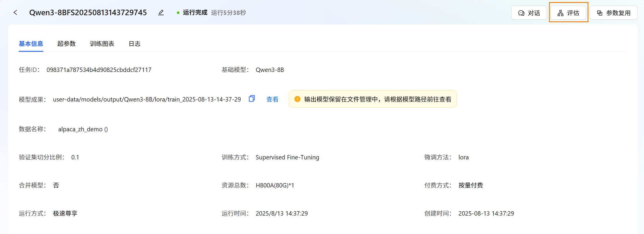View the 日志 tab
This screenshot has width=644, height=234.
click(x=134, y=44)
